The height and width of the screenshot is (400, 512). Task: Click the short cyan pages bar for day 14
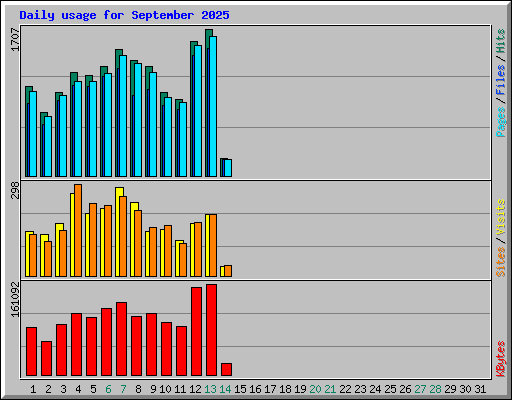[228, 168]
